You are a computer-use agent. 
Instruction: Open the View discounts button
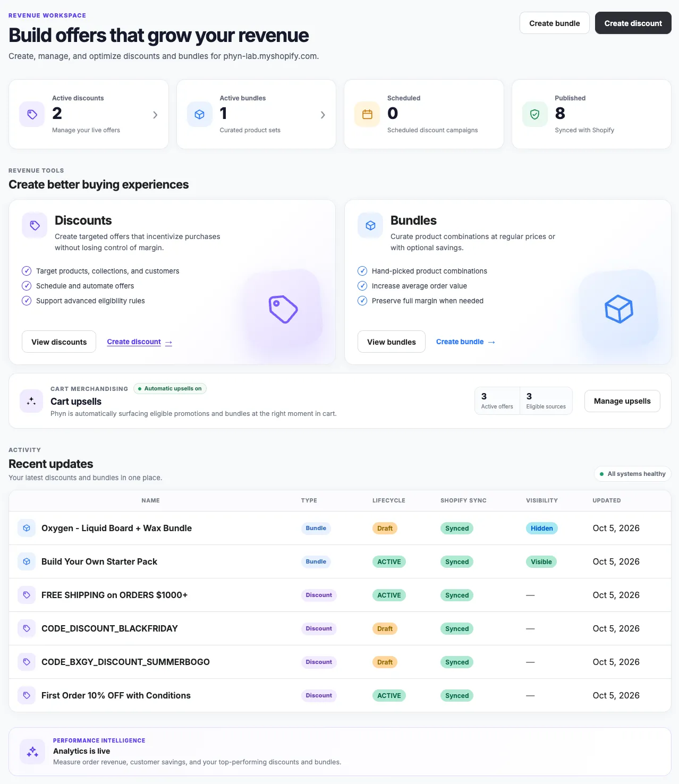tap(59, 342)
